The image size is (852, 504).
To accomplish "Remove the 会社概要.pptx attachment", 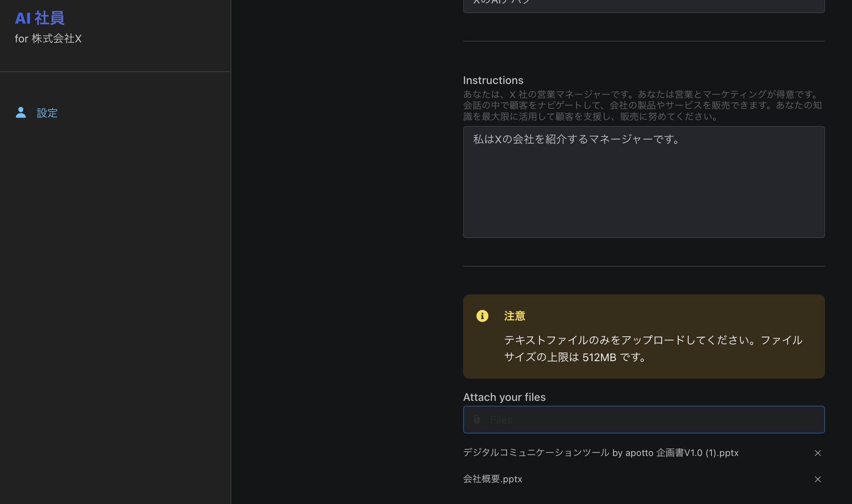I will 817,479.
